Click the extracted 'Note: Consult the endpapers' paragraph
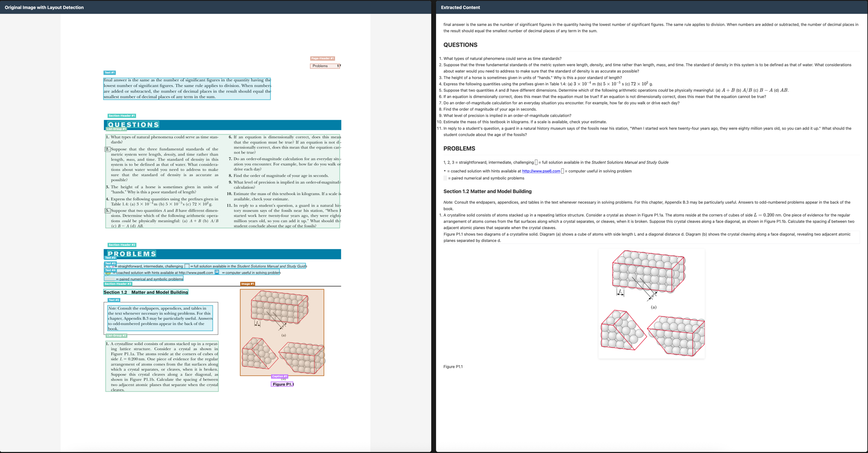The height and width of the screenshot is (453, 868). point(647,206)
